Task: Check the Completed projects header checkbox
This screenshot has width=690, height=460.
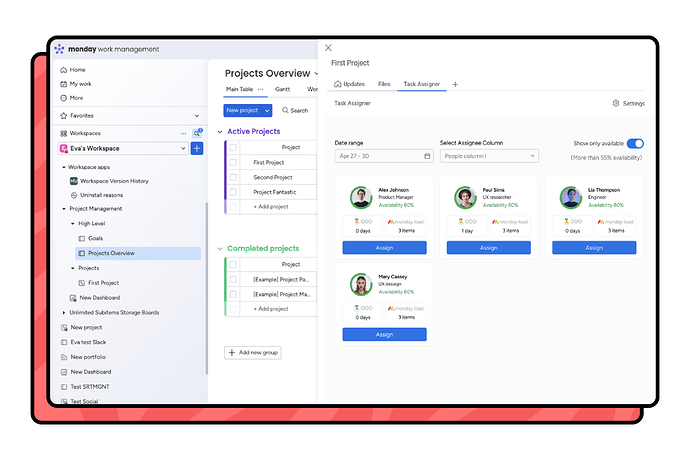Action: coord(233,265)
